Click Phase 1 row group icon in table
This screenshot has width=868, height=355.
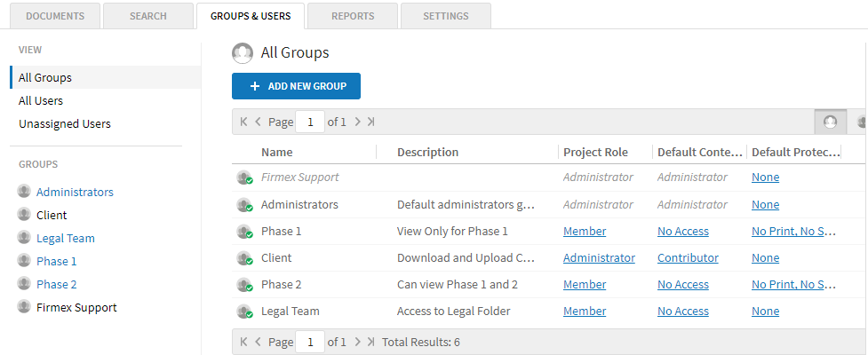point(244,232)
